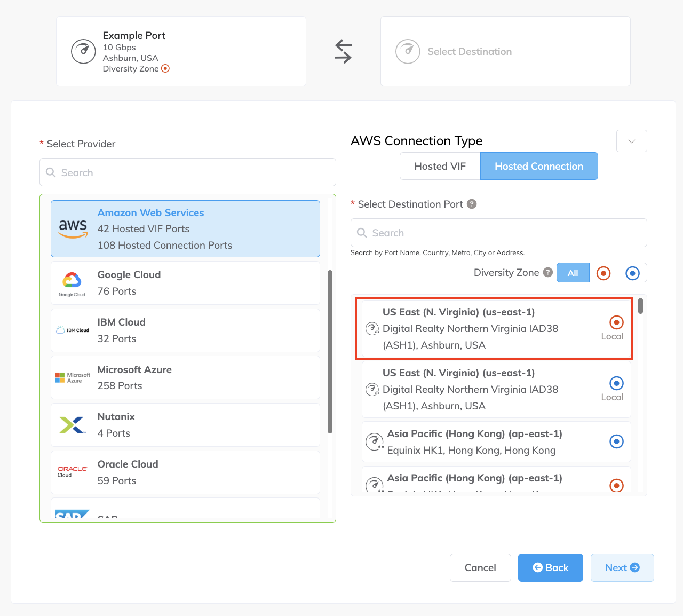This screenshot has height=616, width=683.
Task: Filter by red diversity zone
Action: [603, 273]
